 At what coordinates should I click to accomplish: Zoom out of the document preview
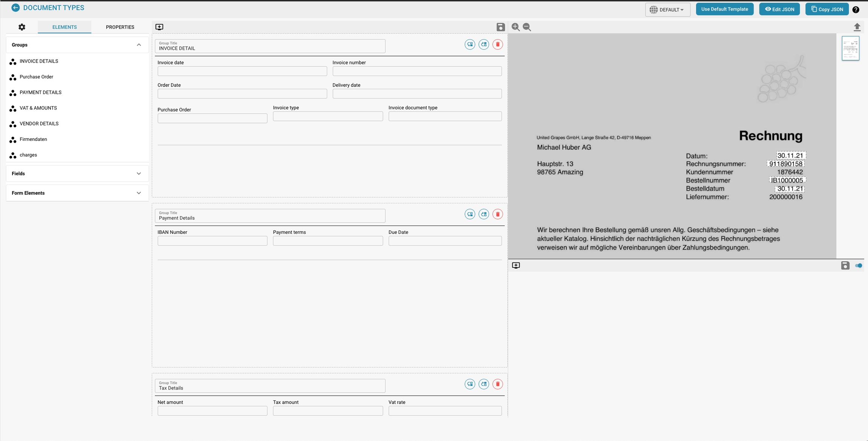[527, 27]
